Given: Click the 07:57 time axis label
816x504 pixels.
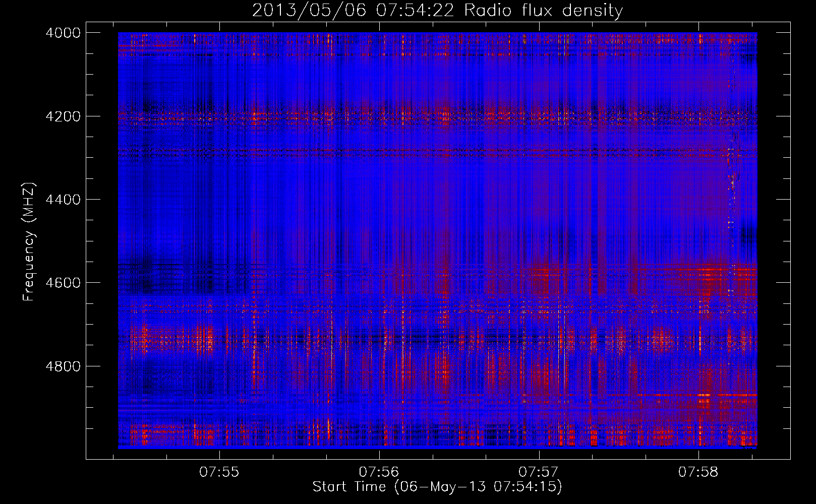Looking at the screenshot, I should pyautogui.click(x=539, y=472).
